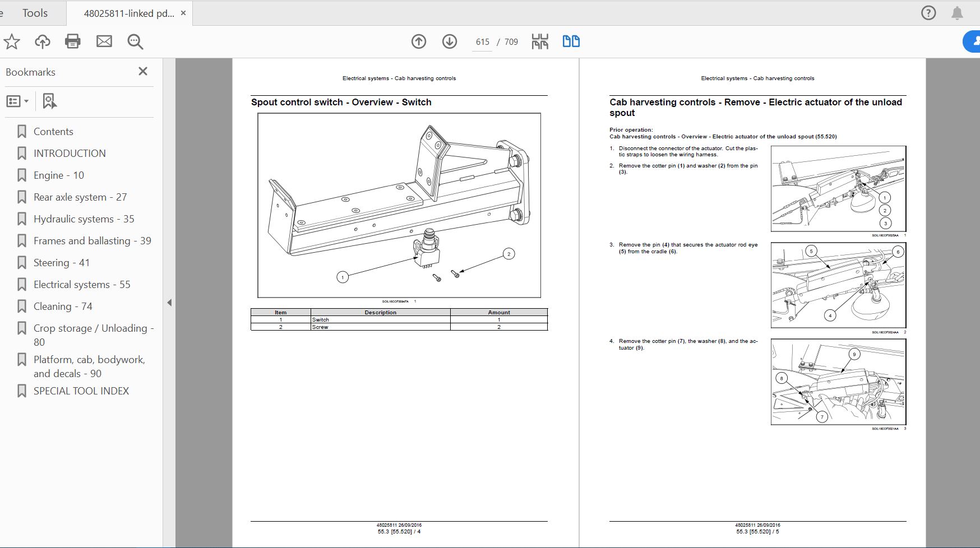The width and height of the screenshot is (980, 548).
Task: Select Hydraulic systems - 35 bookmark
Action: pyautogui.click(x=84, y=219)
